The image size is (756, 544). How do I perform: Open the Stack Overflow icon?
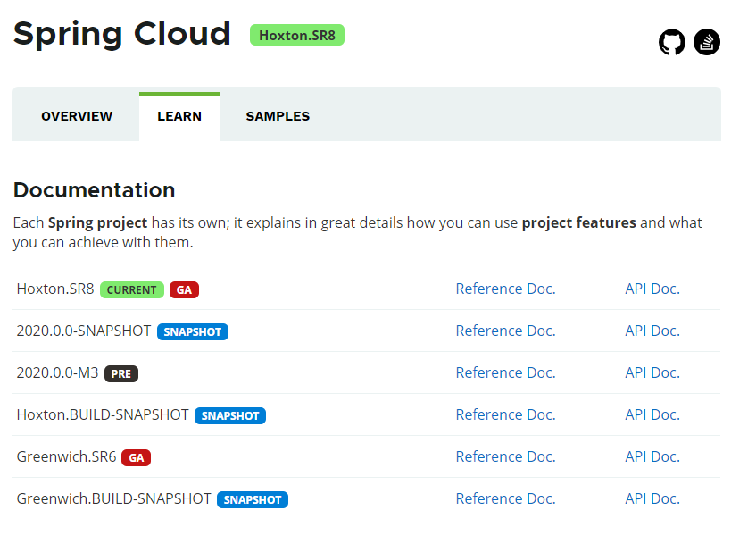(x=707, y=42)
